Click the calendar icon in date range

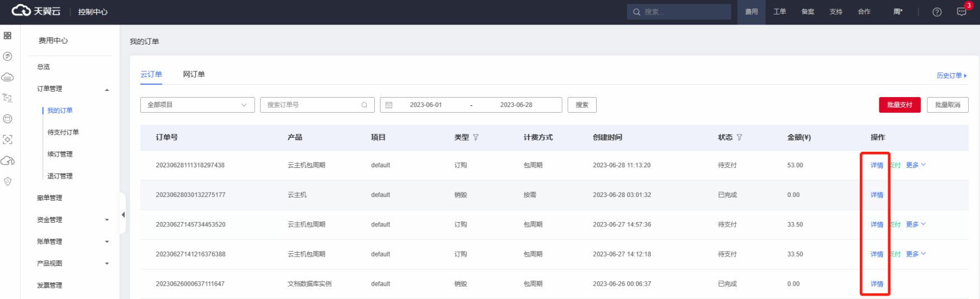389,105
